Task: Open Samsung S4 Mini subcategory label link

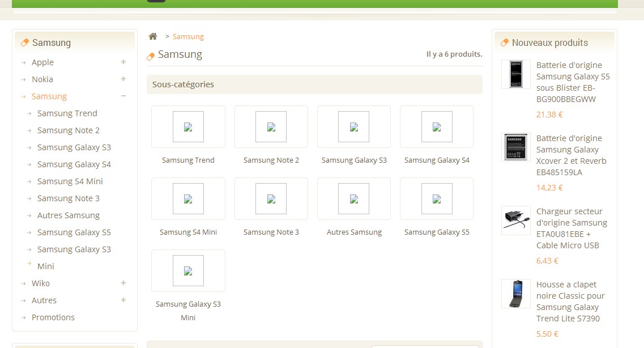Action: click(x=188, y=232)
